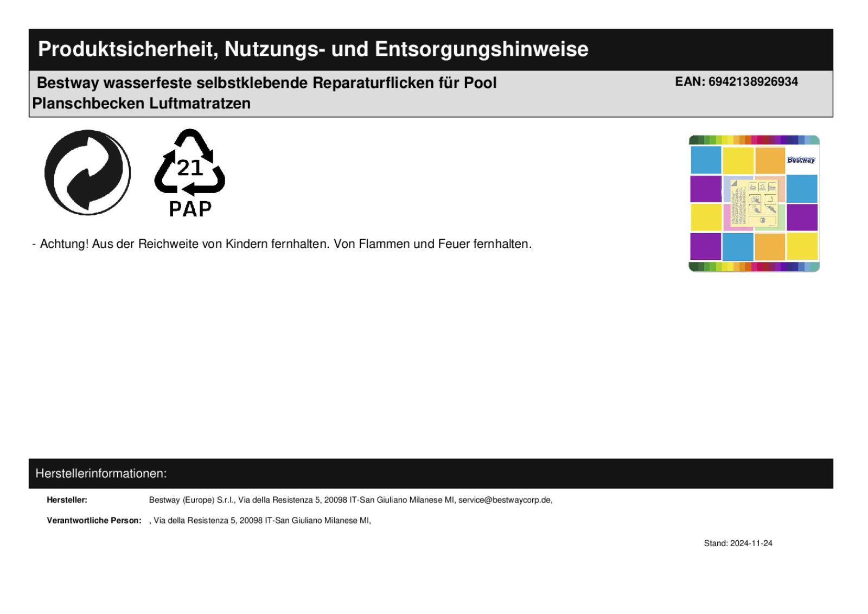Click the responsible person address 'Via della Resistenza 5'
Screen dimensions: 868x614
[260, 521]
